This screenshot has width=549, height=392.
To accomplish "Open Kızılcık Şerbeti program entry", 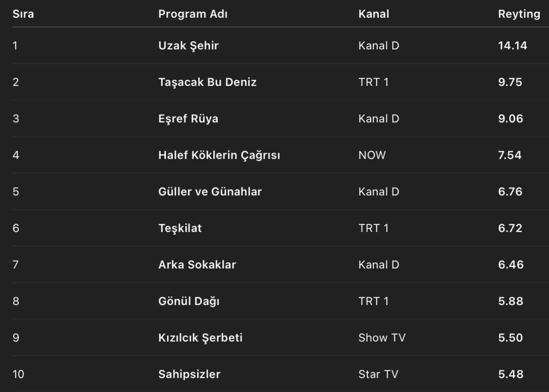I will pos(200,338).
